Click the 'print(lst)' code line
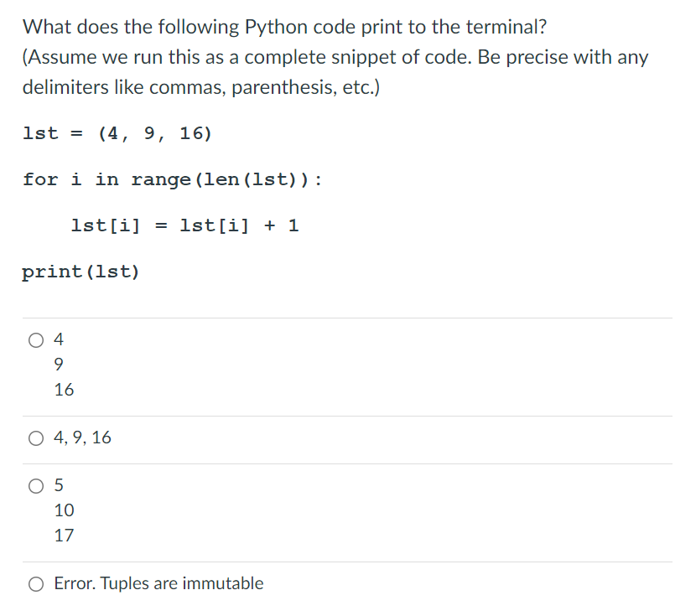 tap(81, 272)
